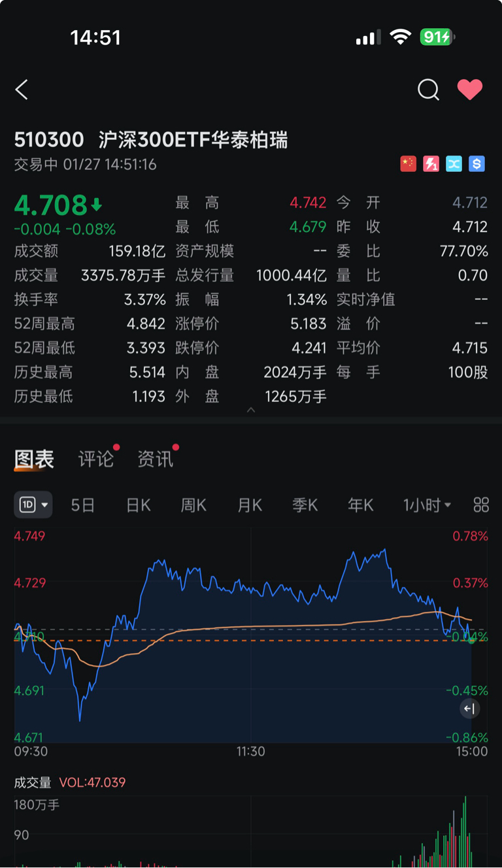Image resolution: width=502 pixels, height=868 pixels.
Task: Tap the 成交量 value 3375.78万手
Action: coord(124,275)
